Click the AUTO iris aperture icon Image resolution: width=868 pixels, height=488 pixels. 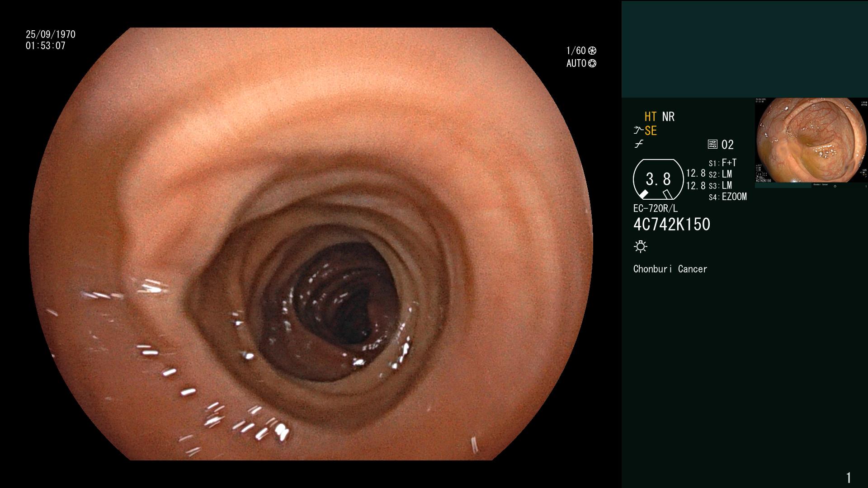tap(592, 63)
